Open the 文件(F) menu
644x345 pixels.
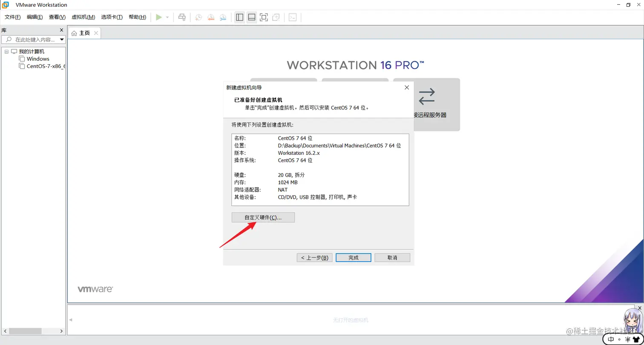coord(13,17)
